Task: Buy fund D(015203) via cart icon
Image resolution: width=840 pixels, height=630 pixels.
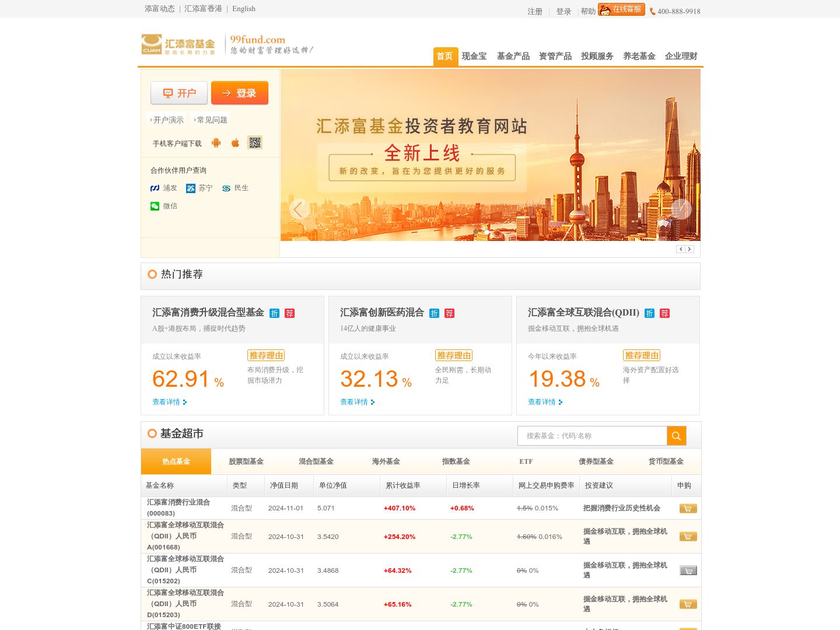Action: click(x=688, y=604)
